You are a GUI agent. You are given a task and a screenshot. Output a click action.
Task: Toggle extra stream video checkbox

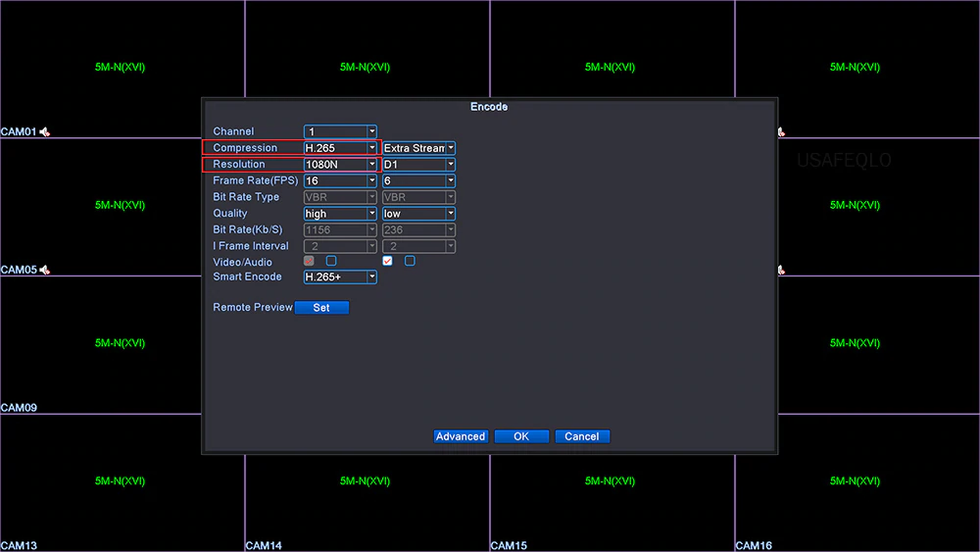[x=387, y=261]
